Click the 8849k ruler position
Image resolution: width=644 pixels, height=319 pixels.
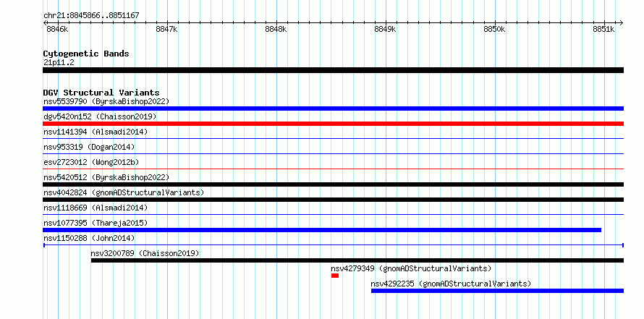click(385, 29)
